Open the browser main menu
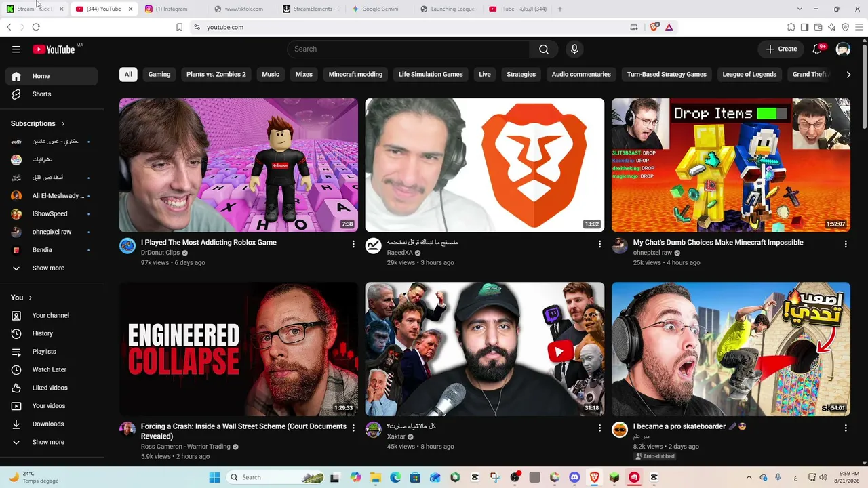This screenshot has height=488, width=868. pos(859,27)
